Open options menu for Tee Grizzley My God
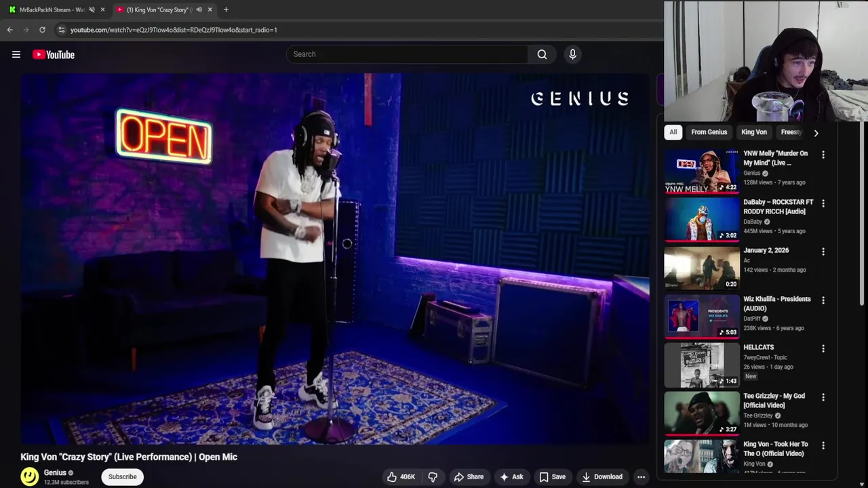This screenshot has height=488, width=868. point(823,397)
